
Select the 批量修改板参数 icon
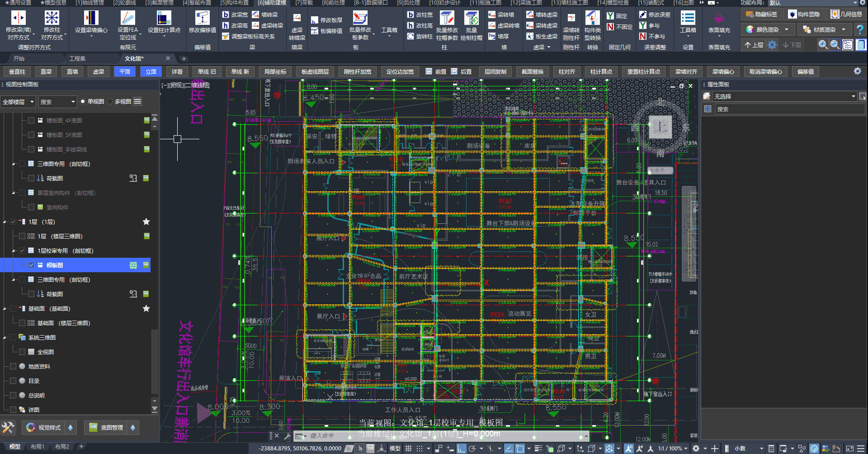360,18
